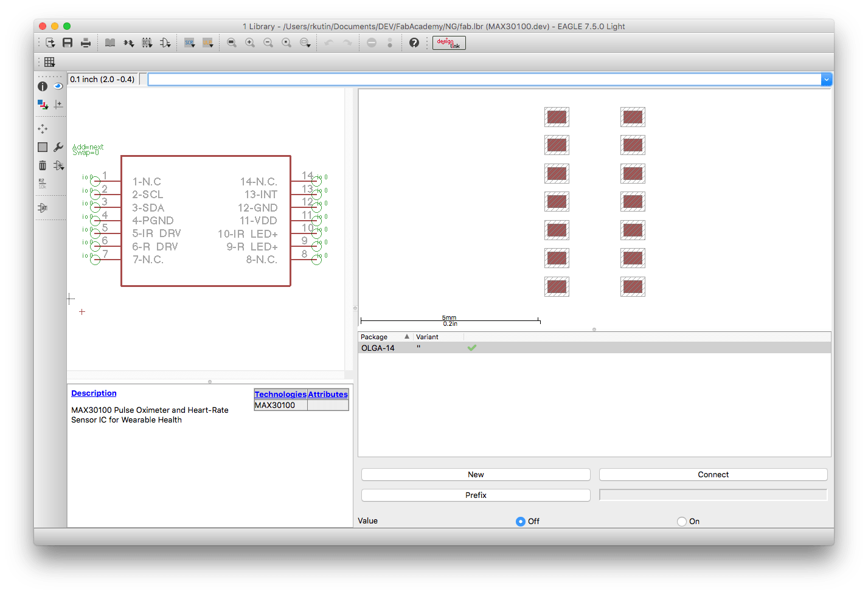Click the 11-VDD pin label

click(x=259, y=221)
